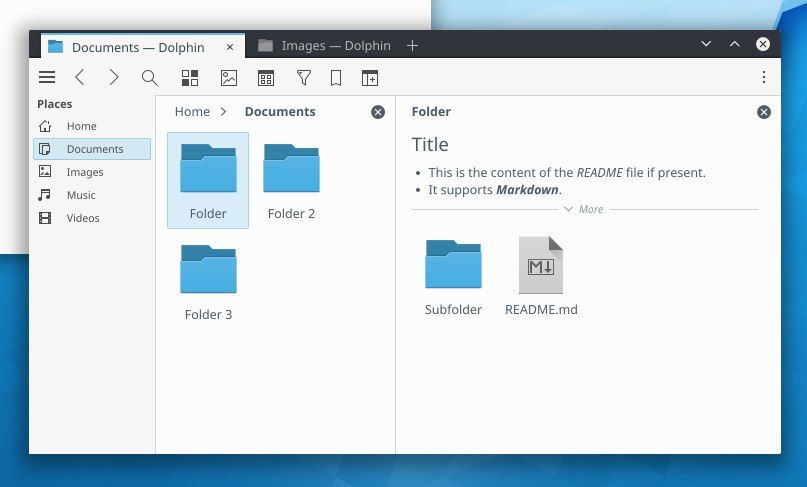Image resolution: width=807 pixels, height=487 pixels.
Task: Switch to Documents — Dolphin tab
Action: click(x=143, y=47)
